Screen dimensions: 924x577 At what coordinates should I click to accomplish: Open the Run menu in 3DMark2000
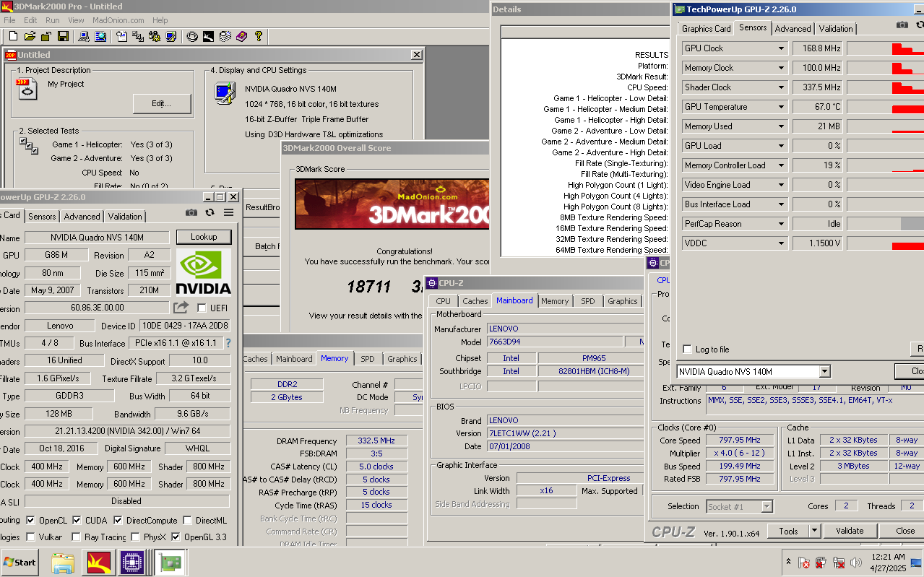coord(53,20)
